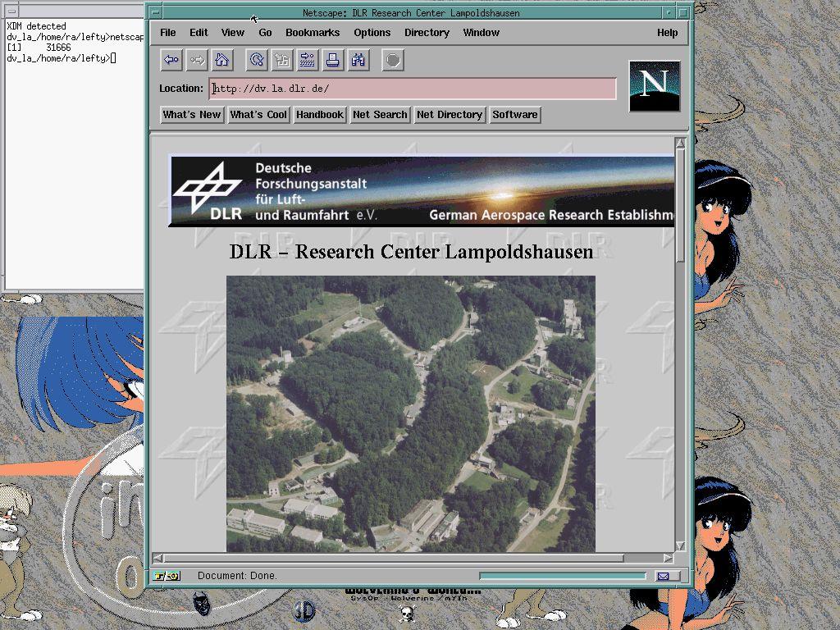
Task: Click the Net Search button
Action: (x=380, y=115)
